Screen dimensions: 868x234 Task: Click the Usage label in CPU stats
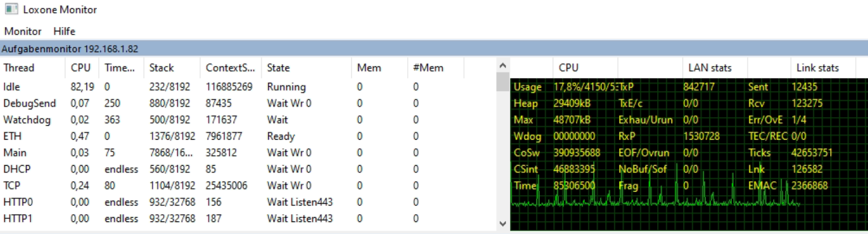pos(527,87)
